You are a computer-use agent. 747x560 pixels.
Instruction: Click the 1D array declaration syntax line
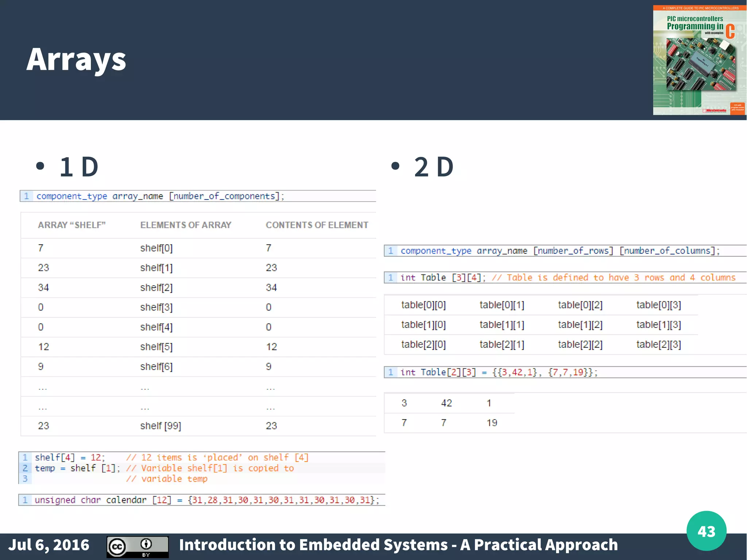pos(198,196)
